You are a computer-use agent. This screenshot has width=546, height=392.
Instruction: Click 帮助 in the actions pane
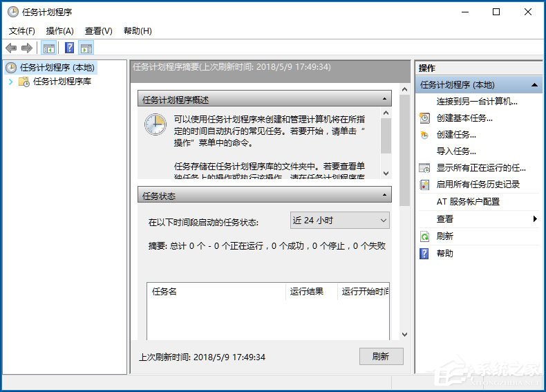pyautogui.click(x=444, y=253)
